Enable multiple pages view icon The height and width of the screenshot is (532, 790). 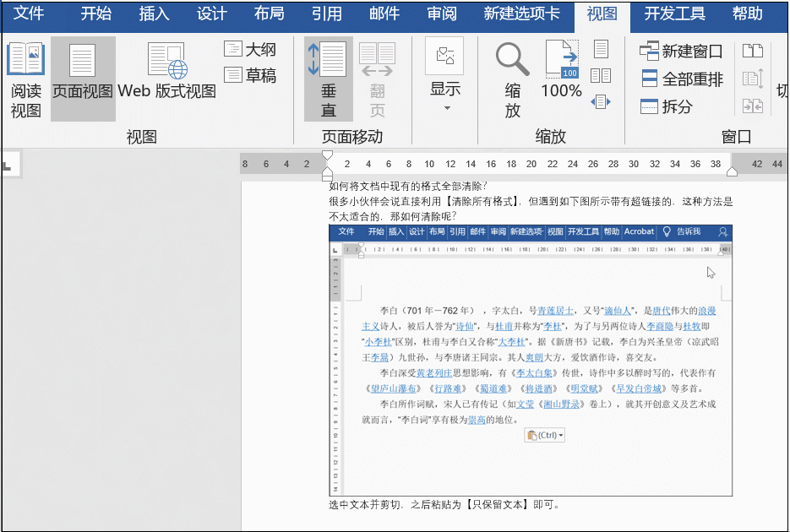point(602,75)
